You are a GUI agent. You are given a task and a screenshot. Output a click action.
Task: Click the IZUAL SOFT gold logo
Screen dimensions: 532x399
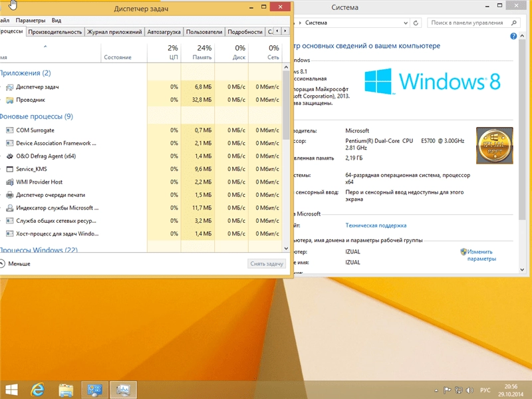coord(494,146)
